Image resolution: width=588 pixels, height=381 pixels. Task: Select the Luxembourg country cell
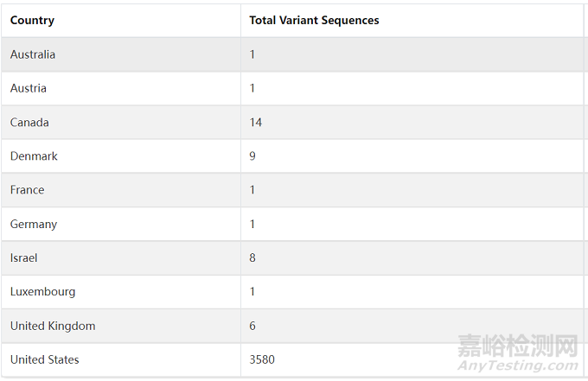pyautogui.click(x=42, y=291)
